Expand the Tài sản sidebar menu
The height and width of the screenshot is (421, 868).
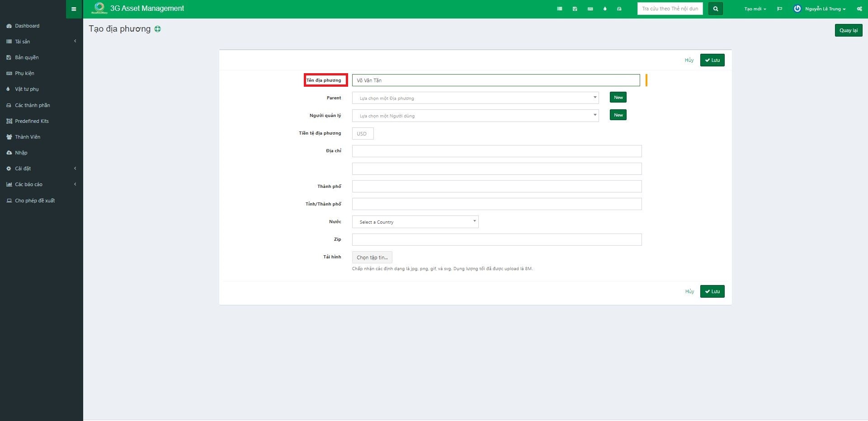[41, 42]
